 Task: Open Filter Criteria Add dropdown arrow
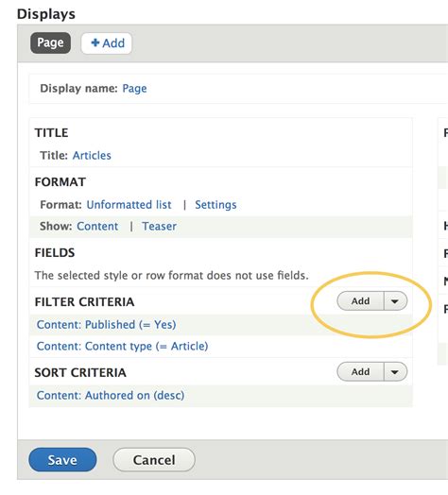[396, 301]
